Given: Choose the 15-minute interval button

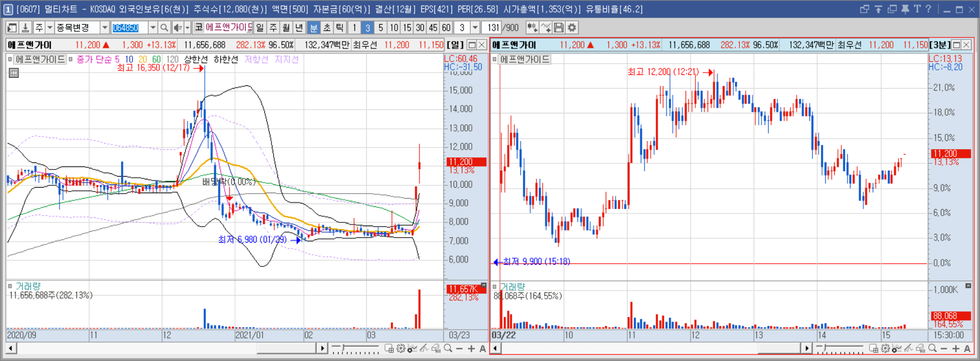Looking at the screenshot, I should (x=407, y=28).
